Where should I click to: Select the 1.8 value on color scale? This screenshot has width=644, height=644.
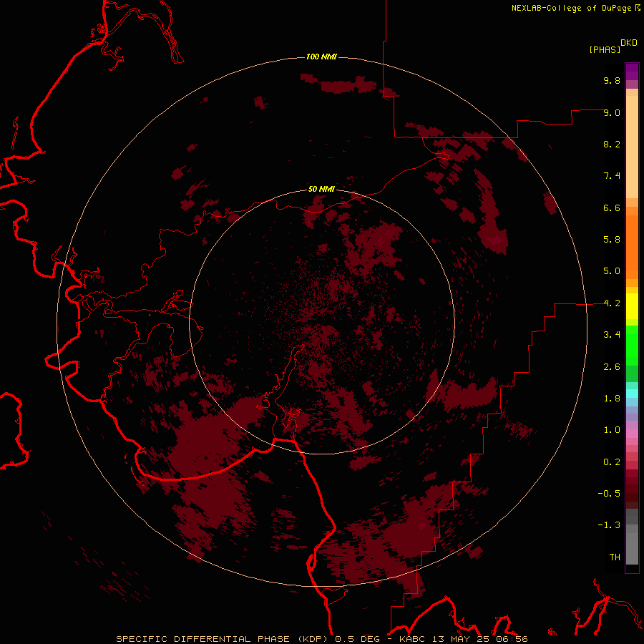pos(612,399)
